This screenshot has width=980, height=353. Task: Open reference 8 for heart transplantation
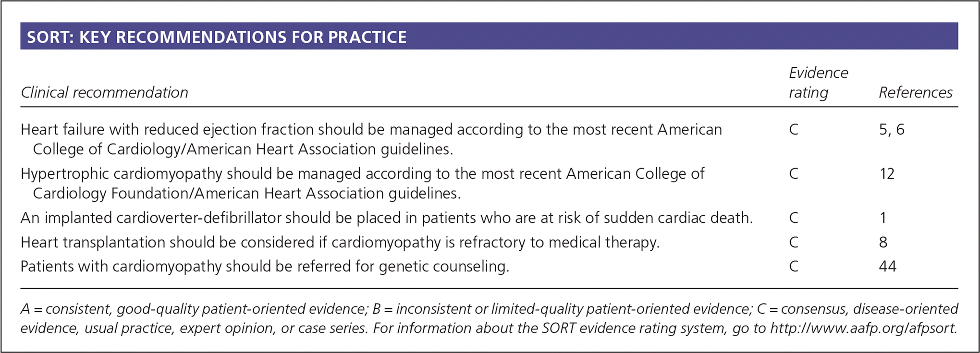pos(883,243)
